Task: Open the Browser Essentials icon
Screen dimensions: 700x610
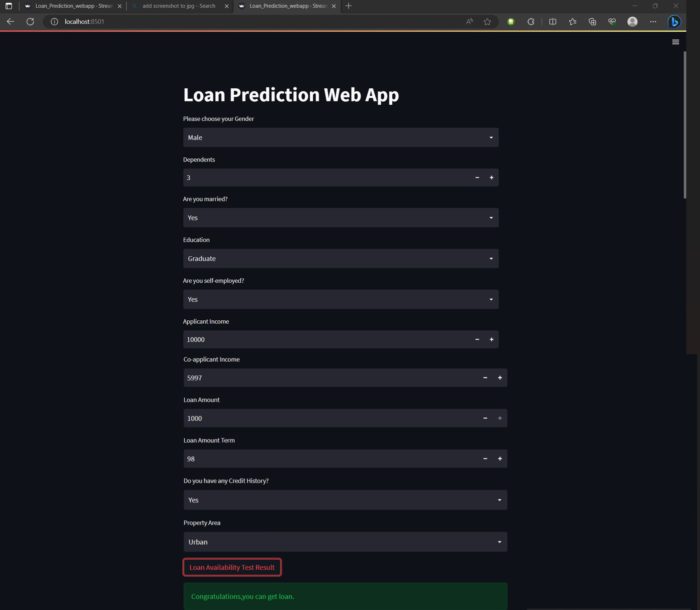Action: point(612,22)
